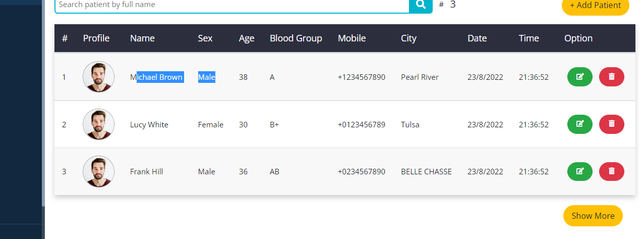Delete Lucy White's patient record
The height and width of the screenshot is (239, 644).
(x=611, y=124)
